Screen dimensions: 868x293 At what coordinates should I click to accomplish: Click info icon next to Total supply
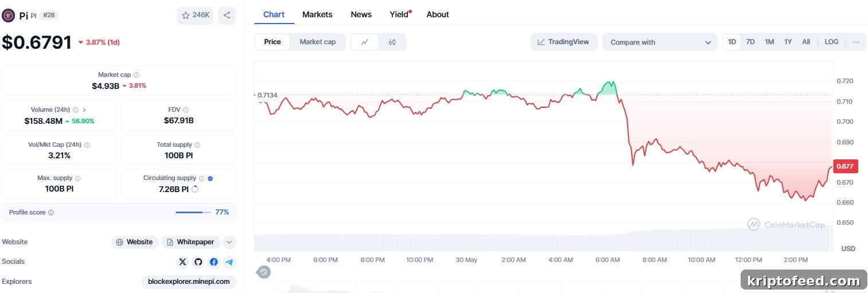tap(197, 145)
